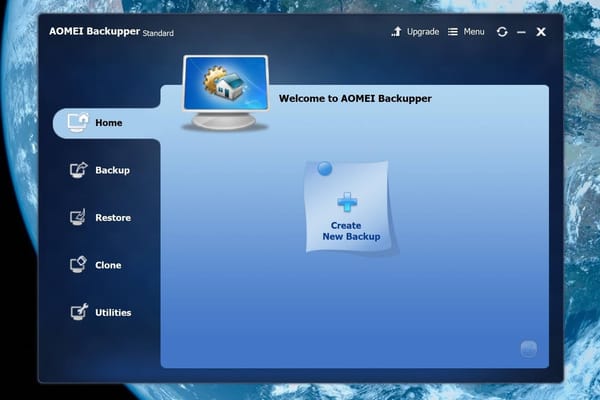Click the Clone icon beside its label

pos(78,264)
